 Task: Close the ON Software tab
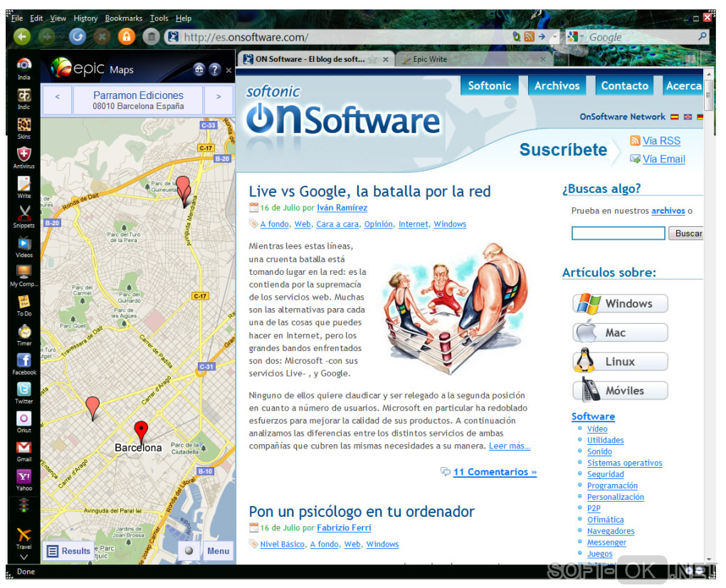[385, 59]
